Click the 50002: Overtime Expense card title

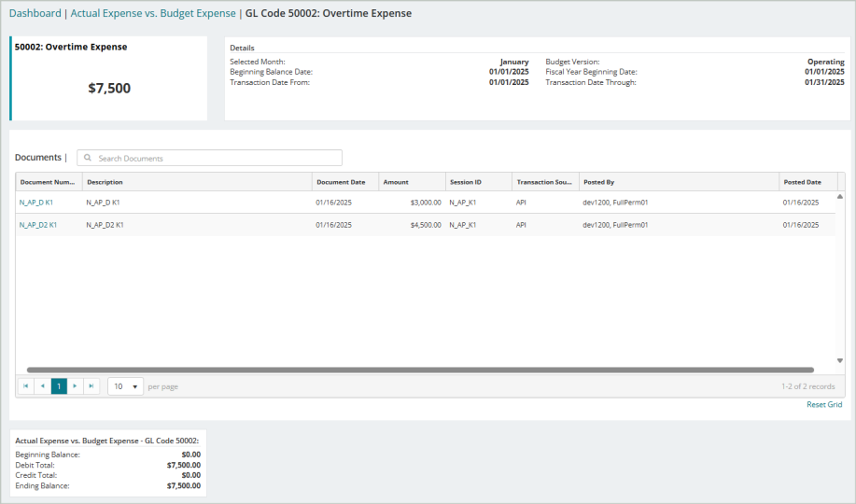coord(71,47)
